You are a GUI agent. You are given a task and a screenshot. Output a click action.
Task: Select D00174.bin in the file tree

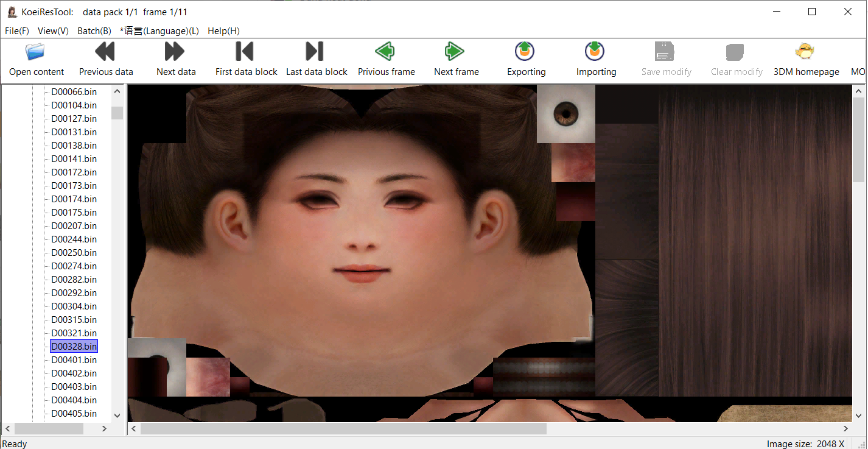click(74, 199)
